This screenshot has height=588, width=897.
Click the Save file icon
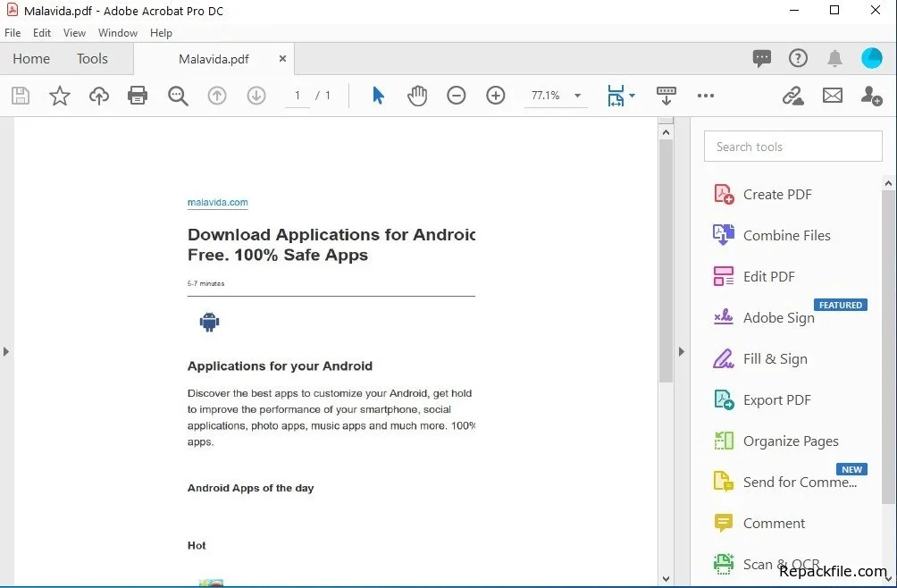pyautogui.click(x=21, y=96)
